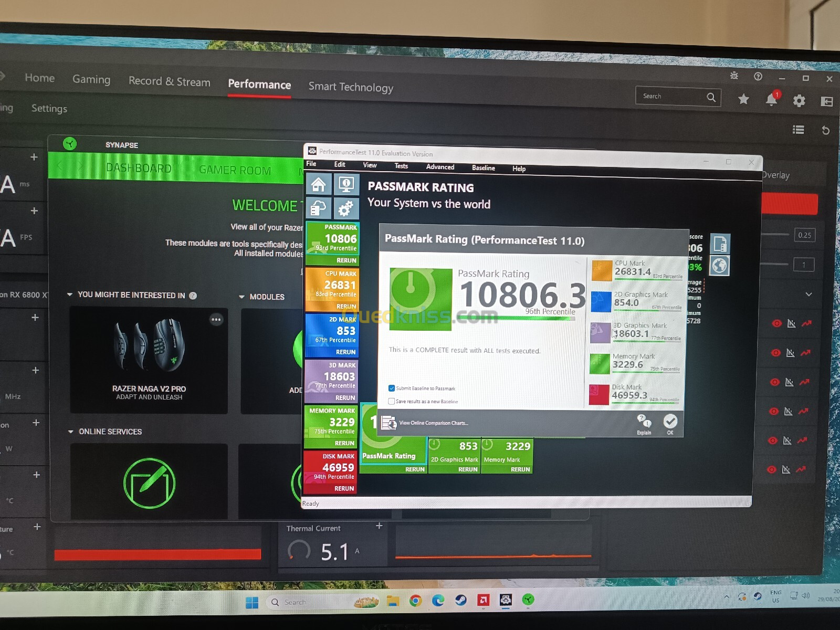Click the baseline cloud upload icon
The width and height of the screenshot is (840, 630).
click(x=319, y=208)
